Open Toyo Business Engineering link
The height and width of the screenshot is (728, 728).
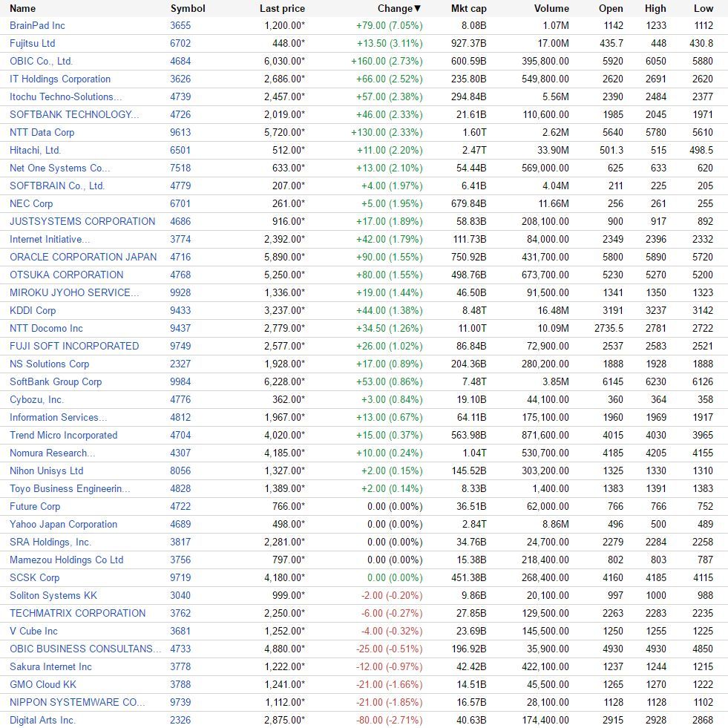coord(70,488)
